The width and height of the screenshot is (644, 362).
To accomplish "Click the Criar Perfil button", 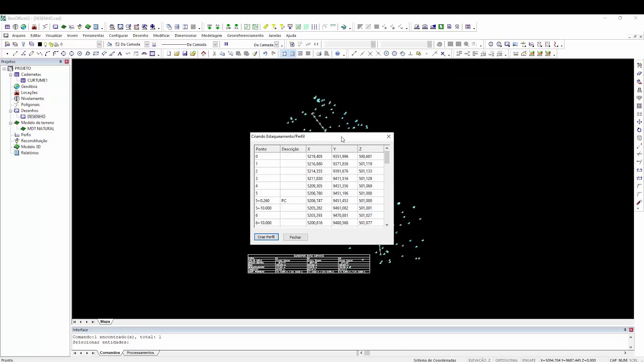I will 266,237.
